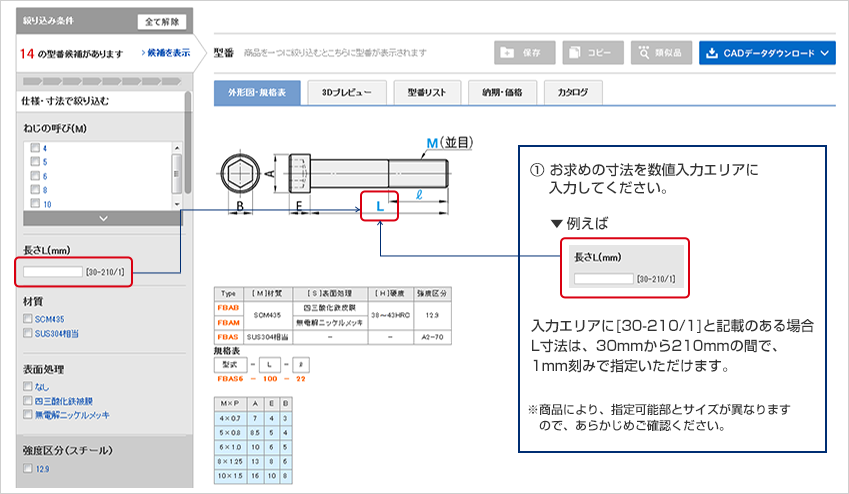Check thread size 8 checkbox
This screenshot has height=494, width=849.
(x=35, y=190)
